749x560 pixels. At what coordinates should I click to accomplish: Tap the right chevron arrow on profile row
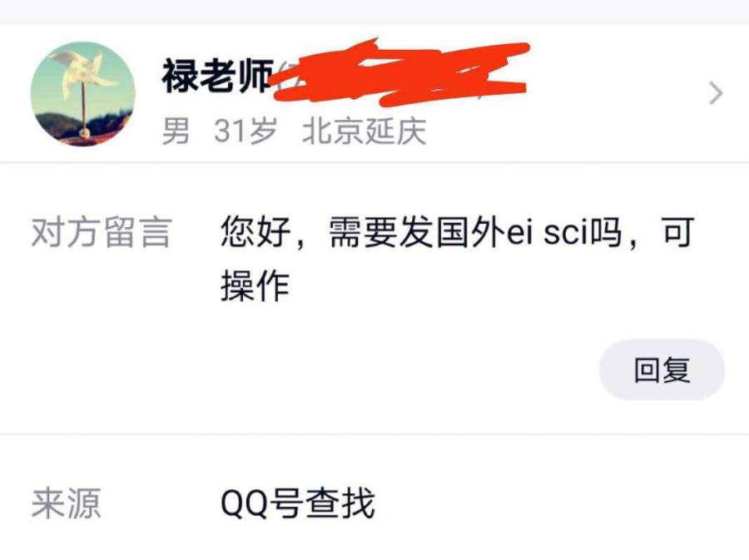pyautogui.click(x=716, y=93)
